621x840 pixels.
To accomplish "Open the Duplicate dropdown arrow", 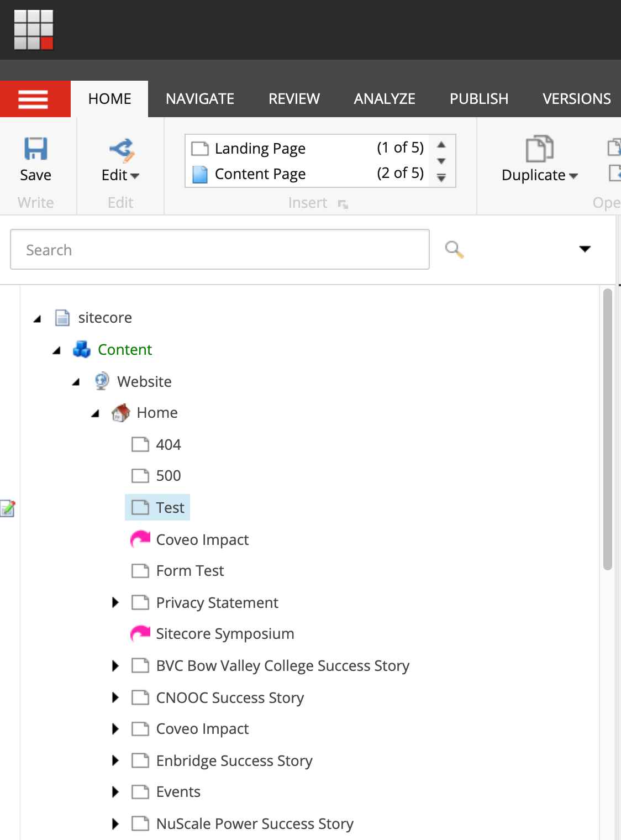I will 573,176.
